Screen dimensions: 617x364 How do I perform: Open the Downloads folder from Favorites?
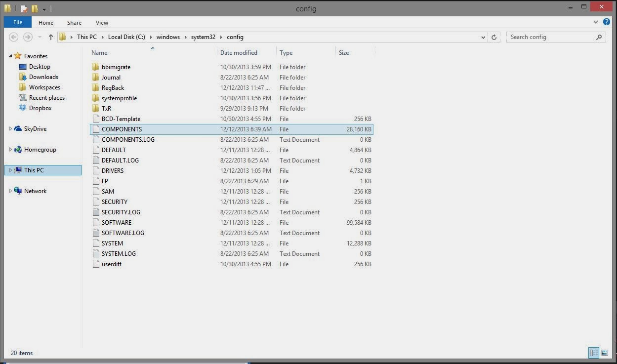click(44, 77)
